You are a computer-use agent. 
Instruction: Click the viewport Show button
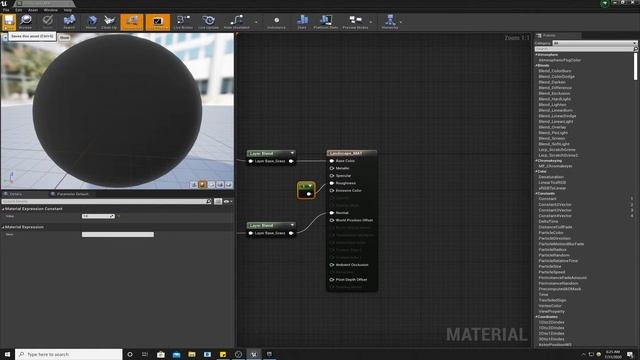(64, 37)
